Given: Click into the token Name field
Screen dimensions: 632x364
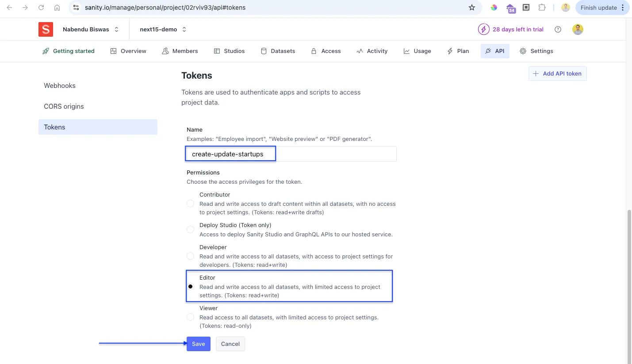Looking at the screenshot, I should coord(291,154).
